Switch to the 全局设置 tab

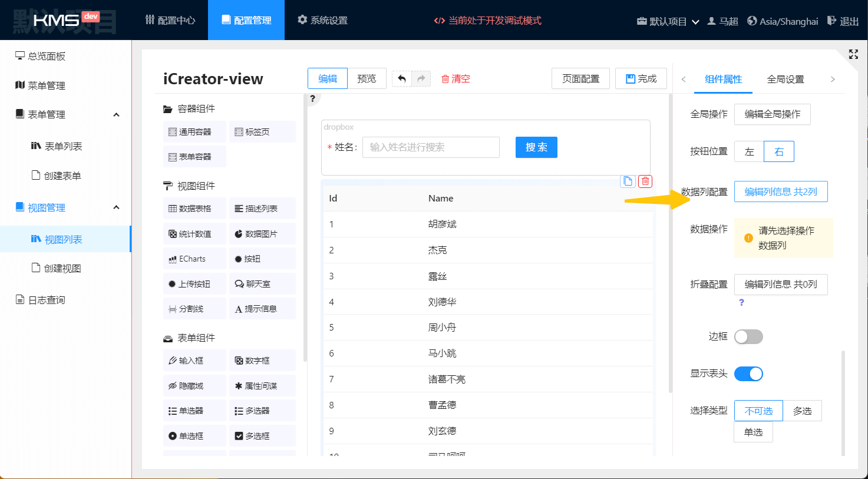pos(785,79)
